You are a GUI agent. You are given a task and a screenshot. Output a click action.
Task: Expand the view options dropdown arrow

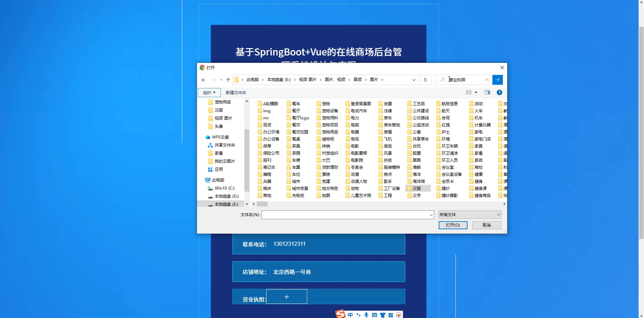pos(476,92)
